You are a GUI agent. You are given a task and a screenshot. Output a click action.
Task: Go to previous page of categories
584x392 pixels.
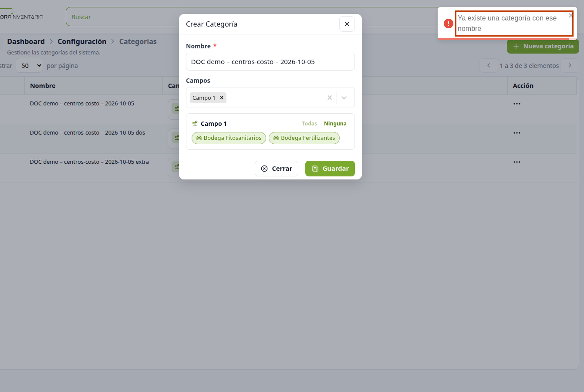click(489, 66)
